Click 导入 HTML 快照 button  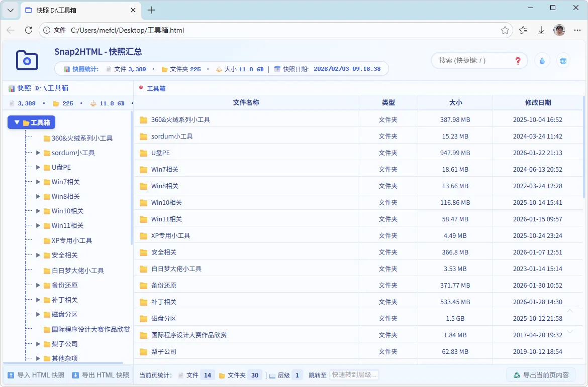36,375
